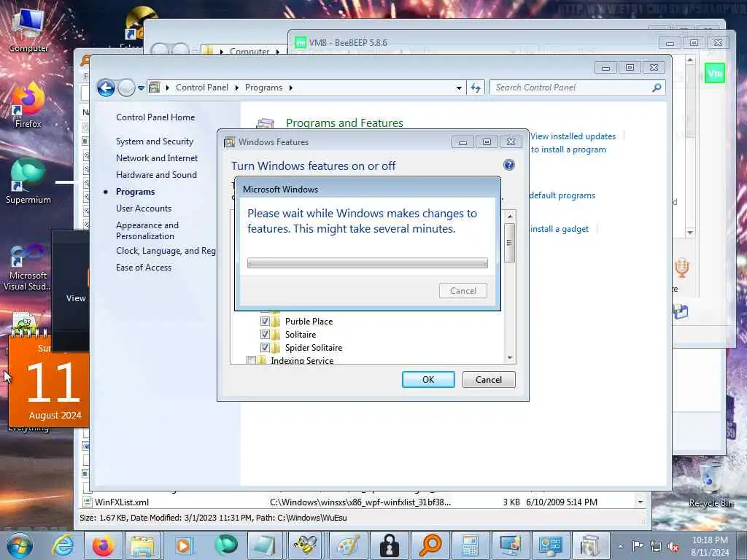Open muted volume tray icon
This screenshot has height=560, width=747.
673,547
